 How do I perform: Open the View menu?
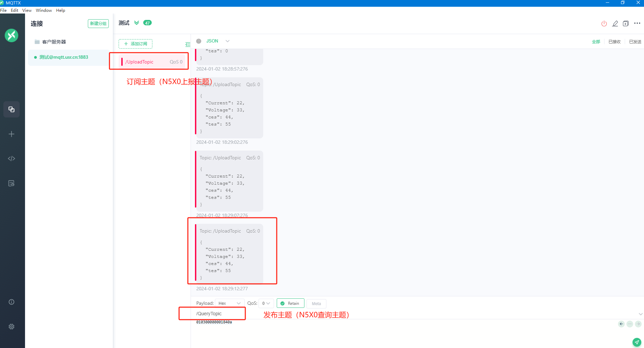pyautogui.click(x=27, y=10)
